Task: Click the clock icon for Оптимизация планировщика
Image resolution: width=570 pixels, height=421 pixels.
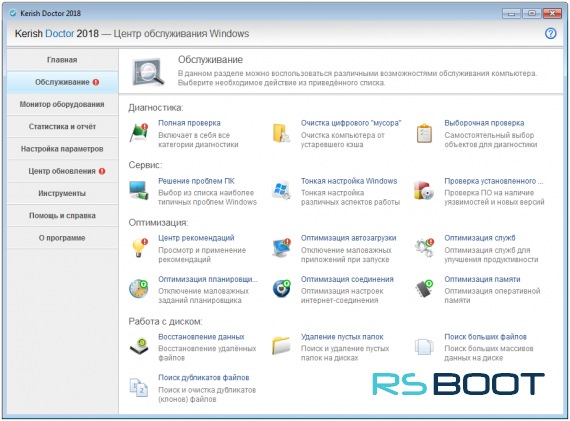Action: click(139, 289)
